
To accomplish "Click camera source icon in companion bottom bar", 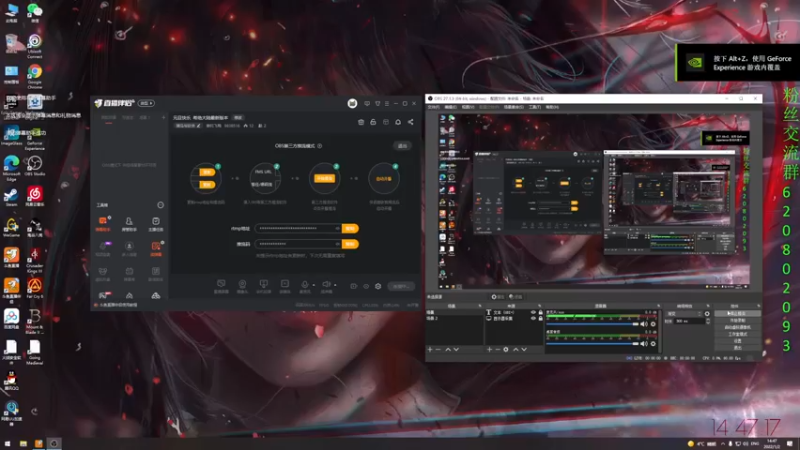I will 242,284.
